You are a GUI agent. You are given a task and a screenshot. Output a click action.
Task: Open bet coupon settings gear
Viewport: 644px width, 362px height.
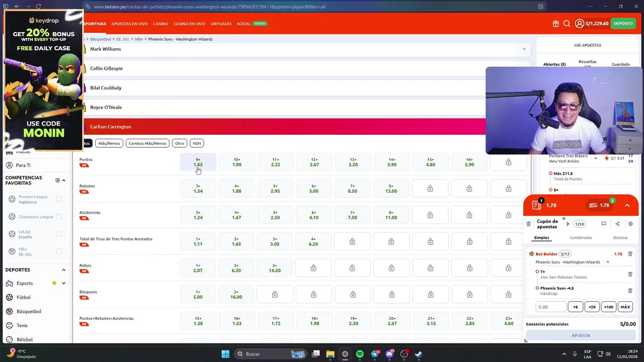630,224
